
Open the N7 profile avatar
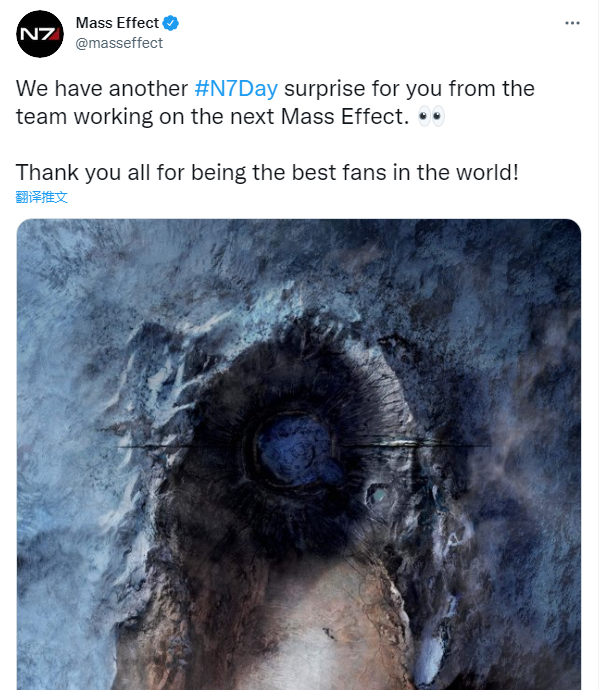pyautogui.click(x=40, y=34)
